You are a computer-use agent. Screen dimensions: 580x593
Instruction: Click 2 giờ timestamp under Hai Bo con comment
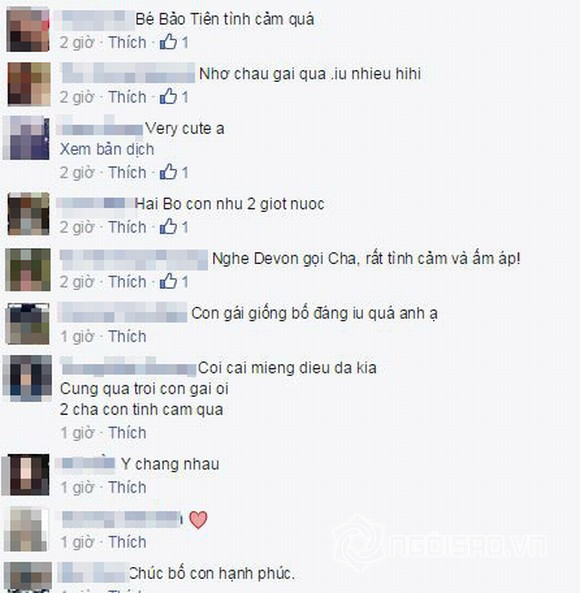[77, 227]
